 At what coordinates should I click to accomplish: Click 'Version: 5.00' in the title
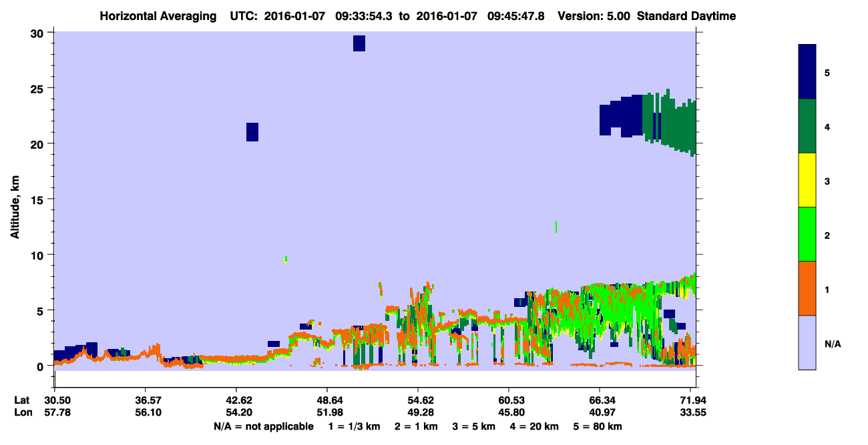594,16
